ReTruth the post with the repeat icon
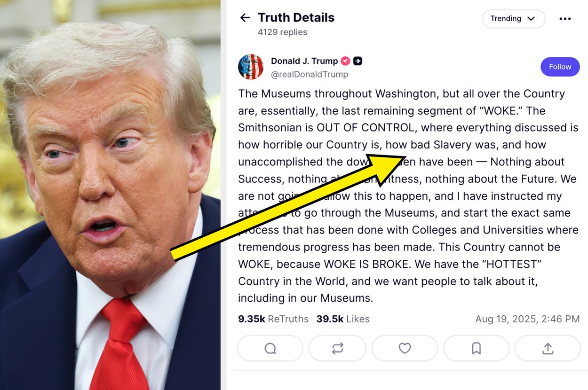588x390 pixels. (x=337, y=348)
